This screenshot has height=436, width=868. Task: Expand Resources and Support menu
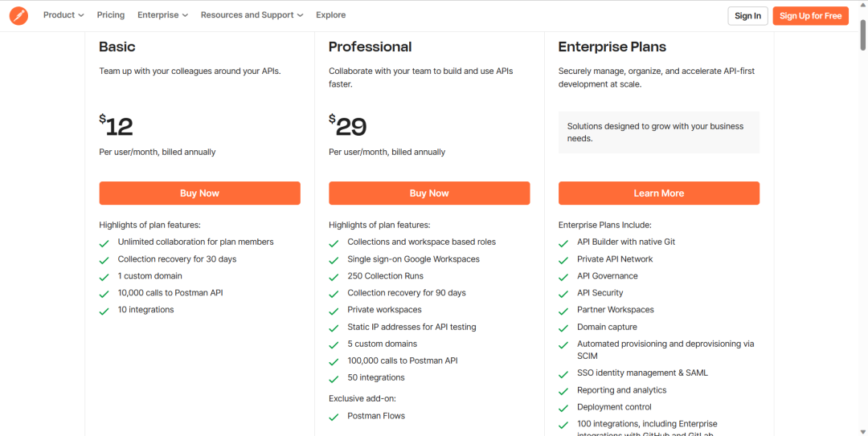[252, 15]
